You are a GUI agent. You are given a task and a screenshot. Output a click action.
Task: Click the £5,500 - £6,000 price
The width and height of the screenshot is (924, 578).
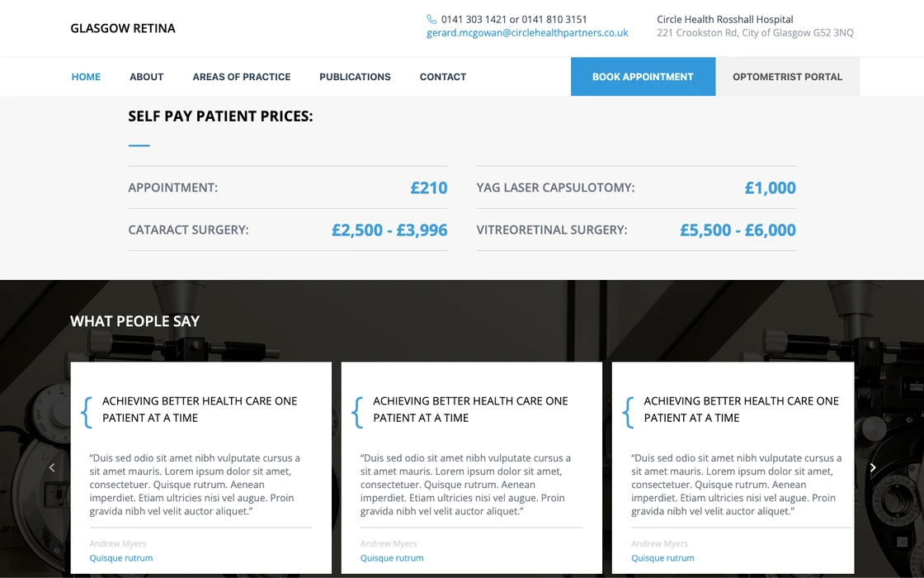pyautogui.click(x=738, y=230)
